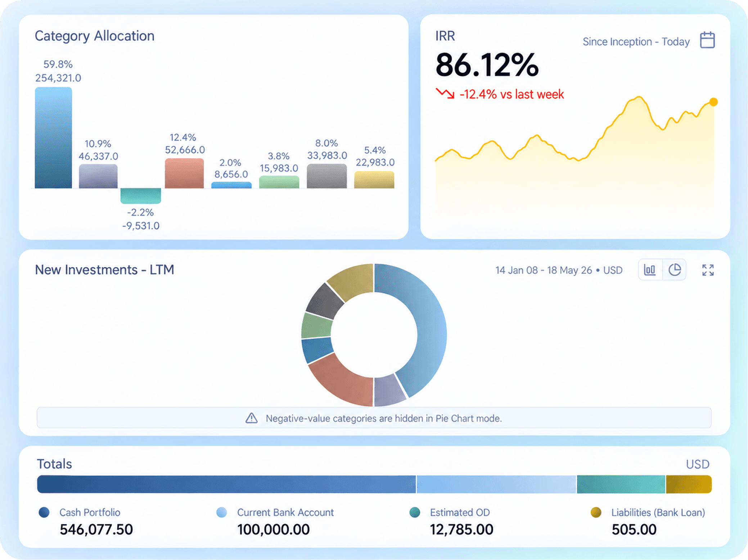Switch New Investments to pie chart view

[674, 270]
